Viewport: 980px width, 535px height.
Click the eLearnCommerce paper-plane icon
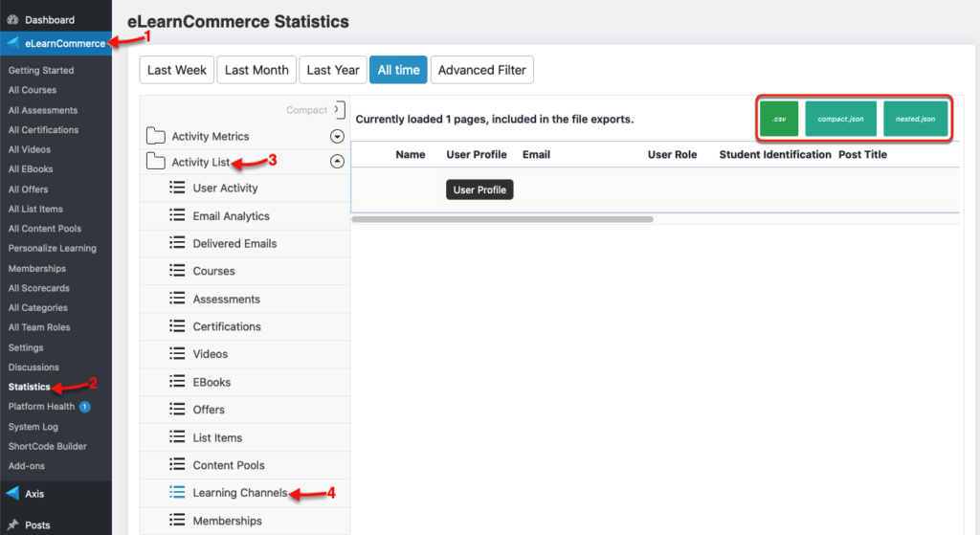click(12, 42)
